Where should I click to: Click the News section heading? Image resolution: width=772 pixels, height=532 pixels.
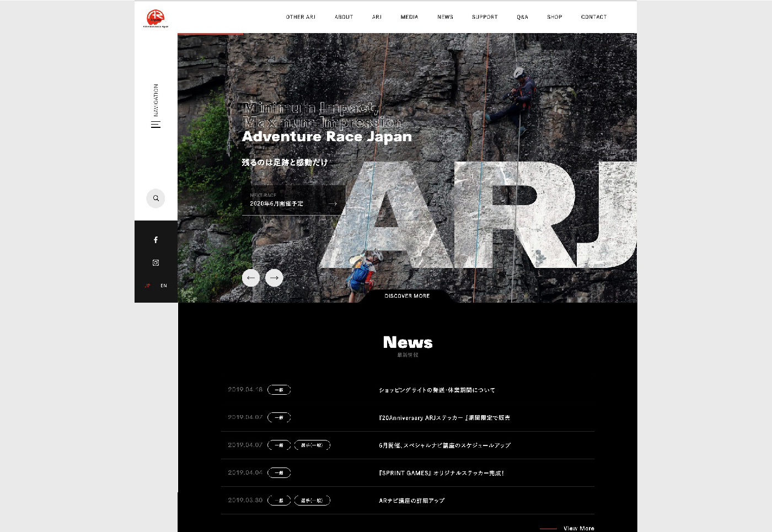(408, 342)
